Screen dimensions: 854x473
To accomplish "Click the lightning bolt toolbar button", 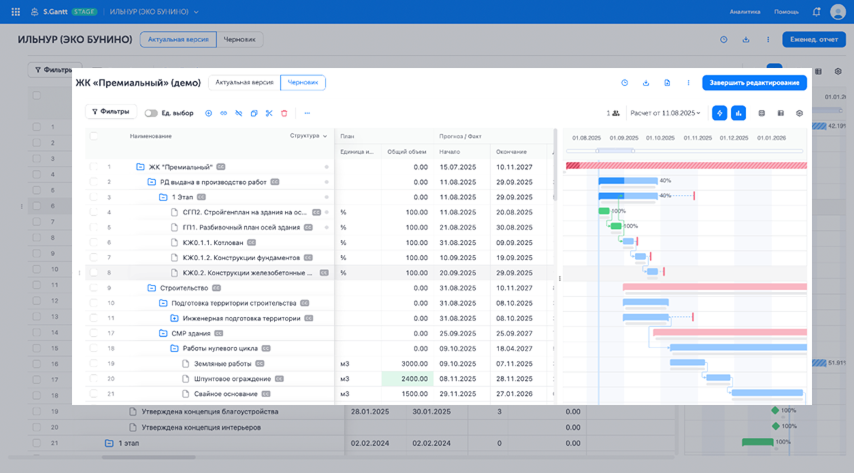I will click(719, 113).
